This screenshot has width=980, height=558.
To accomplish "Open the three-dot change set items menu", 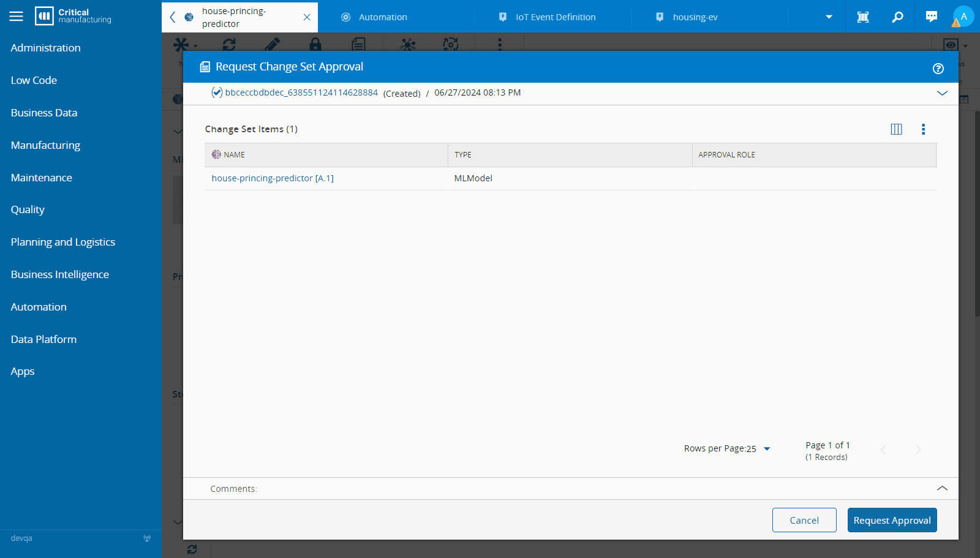I will coord(923,129).
